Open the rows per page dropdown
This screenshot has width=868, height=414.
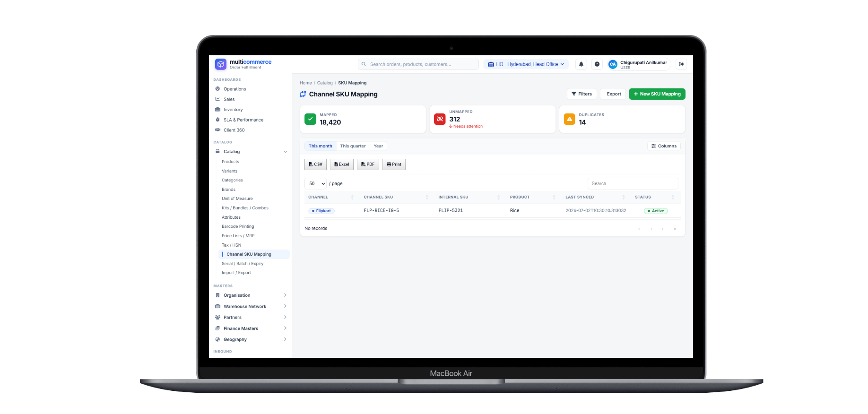315,183
